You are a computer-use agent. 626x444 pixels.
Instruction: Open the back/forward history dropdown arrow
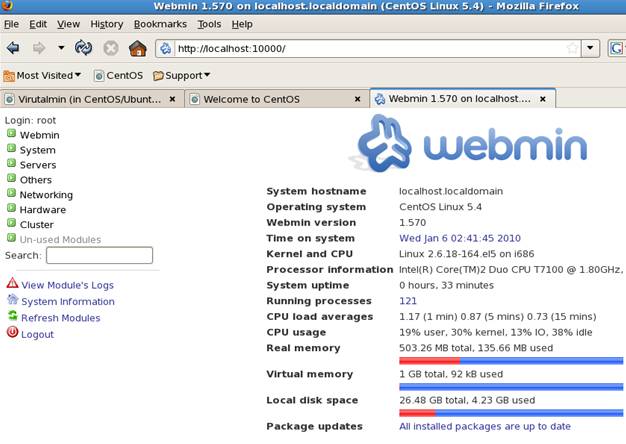click(x=61, y=48)
